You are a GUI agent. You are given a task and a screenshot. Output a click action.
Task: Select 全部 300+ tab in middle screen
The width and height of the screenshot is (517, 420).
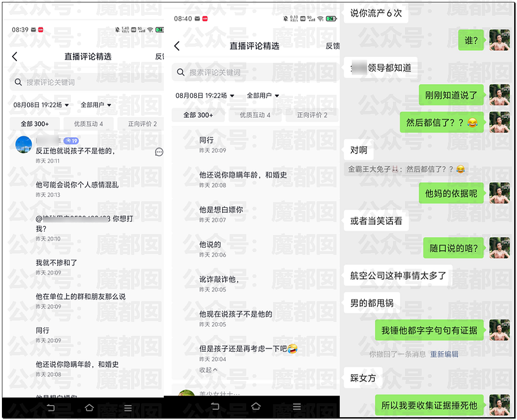(x=198, y=115)
